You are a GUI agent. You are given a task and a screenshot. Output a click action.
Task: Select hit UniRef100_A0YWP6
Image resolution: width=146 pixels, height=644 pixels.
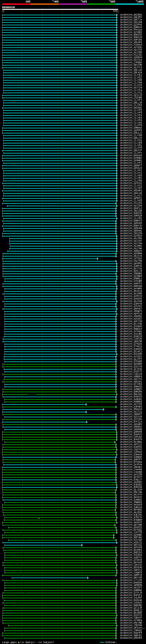tap(131, 289)
